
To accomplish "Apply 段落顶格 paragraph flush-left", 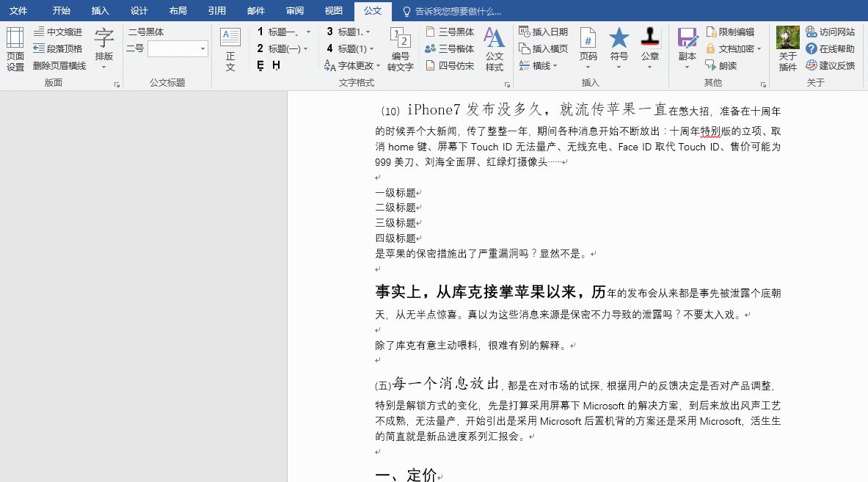I will (58, 48).
